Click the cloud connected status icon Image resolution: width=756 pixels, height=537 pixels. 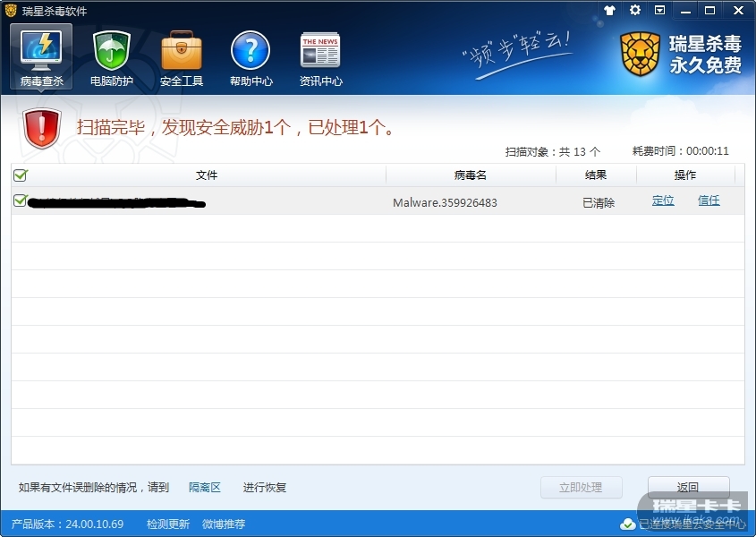(x=627, y=524)
